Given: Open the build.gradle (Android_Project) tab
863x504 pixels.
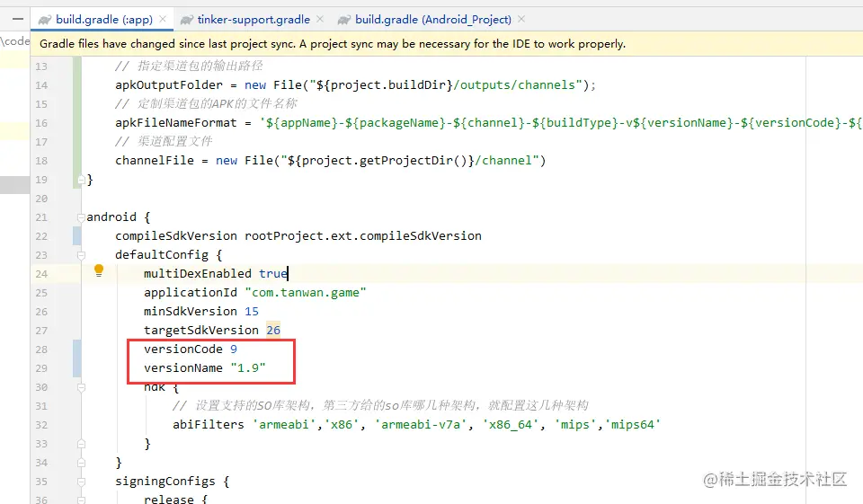Looking at the screenshot, I should click(x=432, y=19).
